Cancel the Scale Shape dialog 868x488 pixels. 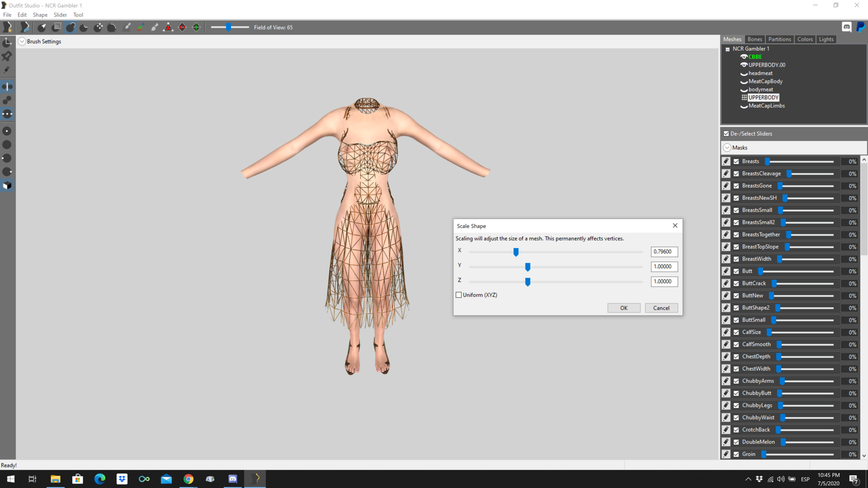pos(661,308)
